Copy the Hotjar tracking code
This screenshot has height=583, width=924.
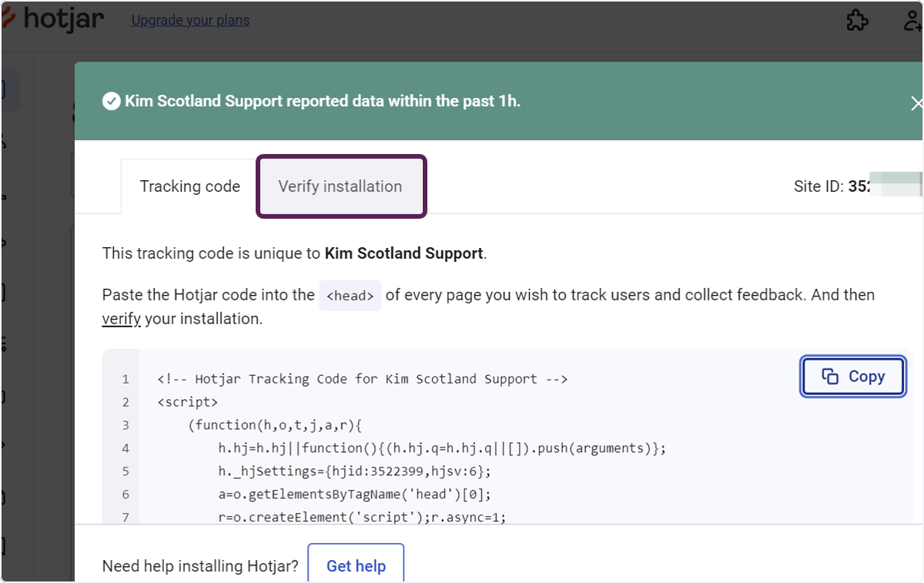853,377
